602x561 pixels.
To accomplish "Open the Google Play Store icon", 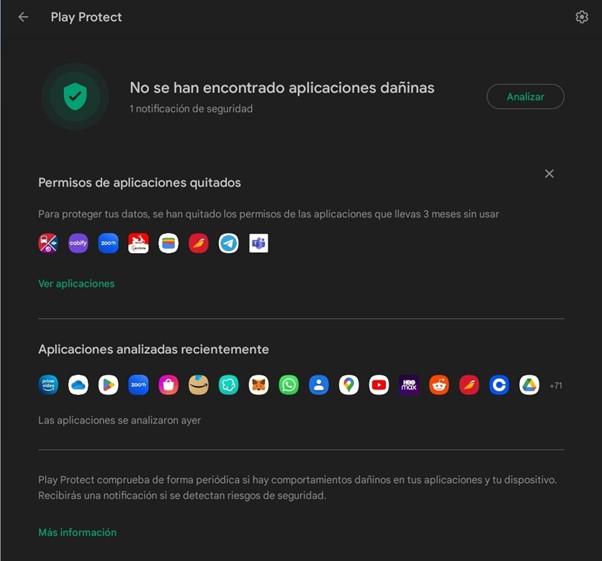I will click(108, 385).
